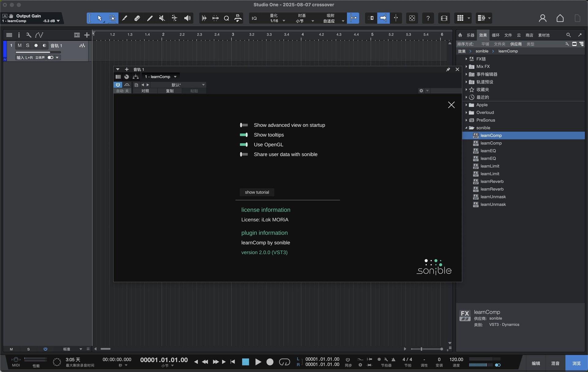Toggle Show advanced view on startup
This screenshot has width=588, height=372.
click(244, 125)
